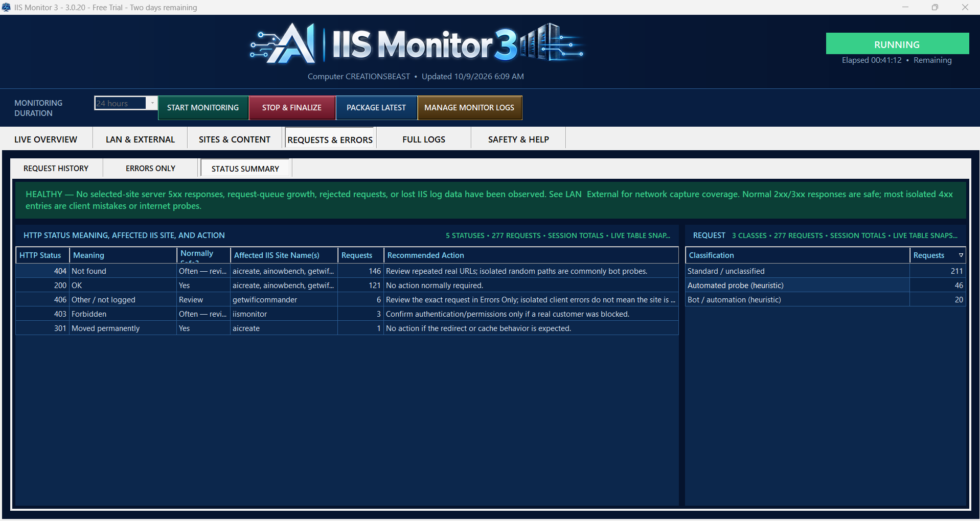Restore down the IIS Monitor window
Image resolution: width=980 pixels, height=521 pixels.
935,7
